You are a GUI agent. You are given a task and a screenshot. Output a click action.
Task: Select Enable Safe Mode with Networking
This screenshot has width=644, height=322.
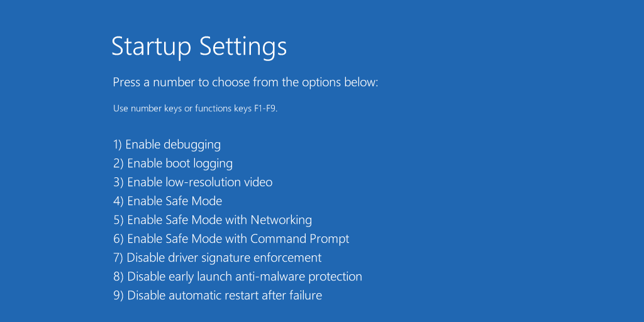tap(213, 220)
